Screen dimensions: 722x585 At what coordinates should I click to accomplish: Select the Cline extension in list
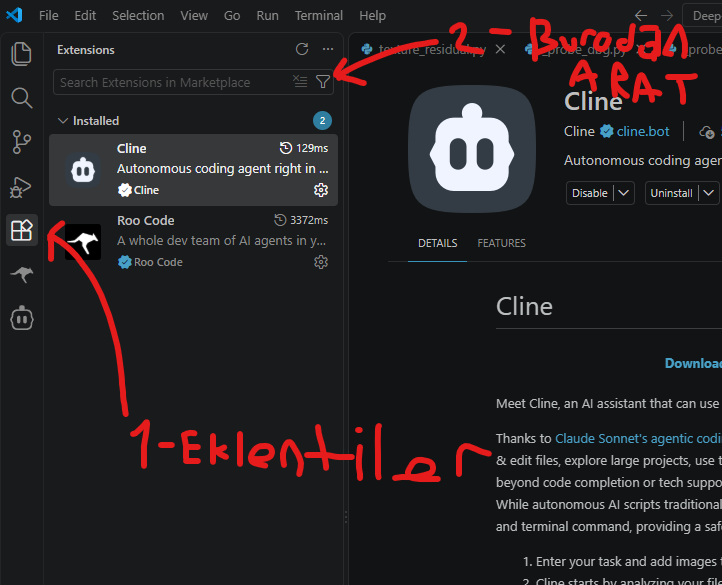click(193, 170)
